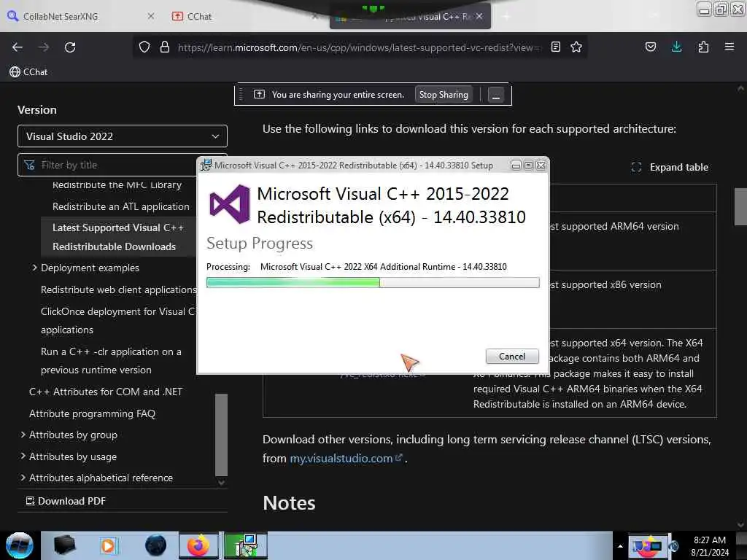
Task: Expand Attributes alphabetical reference chevron
Action: (x=23, y=478)
